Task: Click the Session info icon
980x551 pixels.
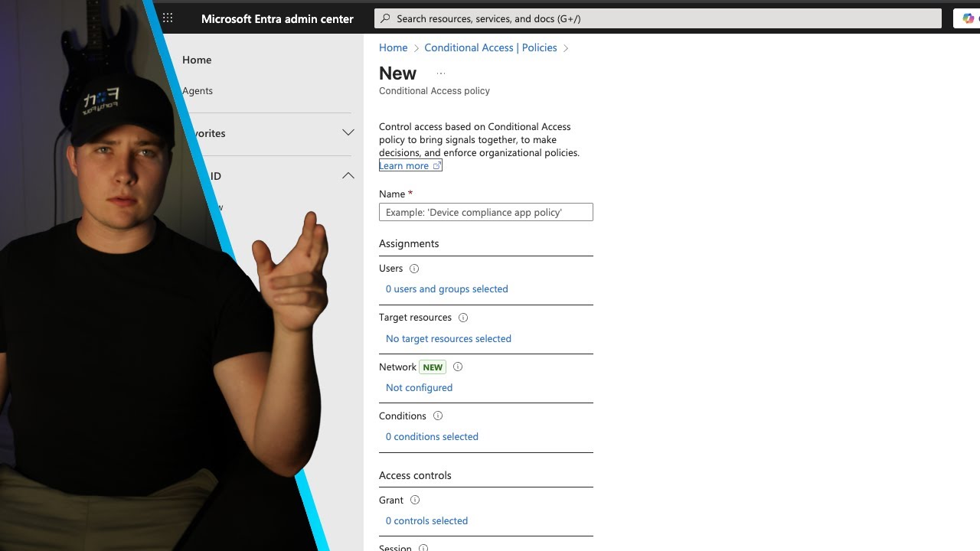Action: [423, 548]
